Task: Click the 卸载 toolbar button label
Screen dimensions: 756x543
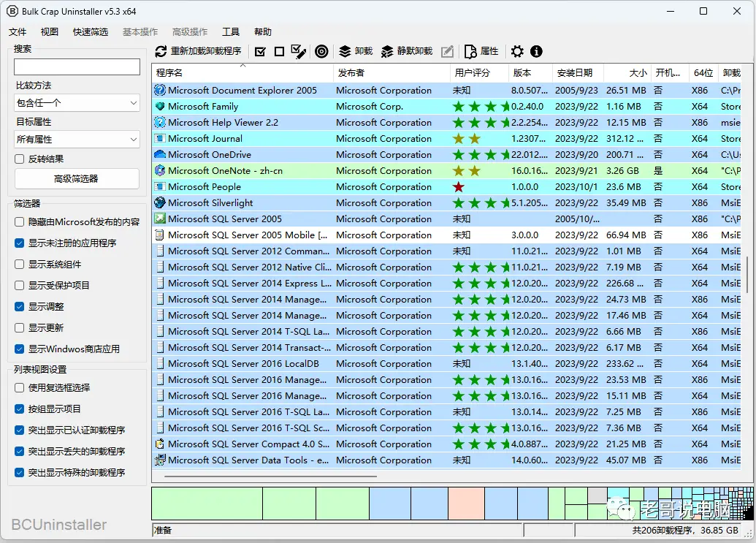Action: click(364, 51)
